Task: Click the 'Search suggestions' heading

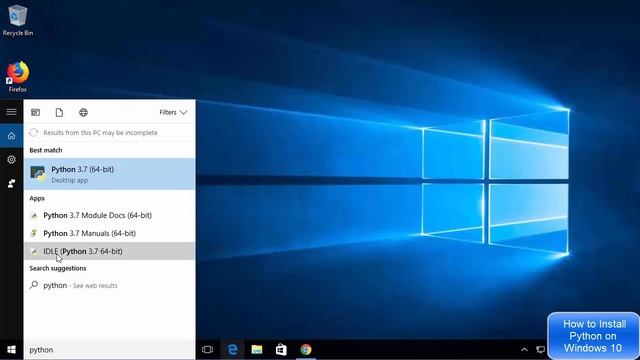Action: point(58,268)
